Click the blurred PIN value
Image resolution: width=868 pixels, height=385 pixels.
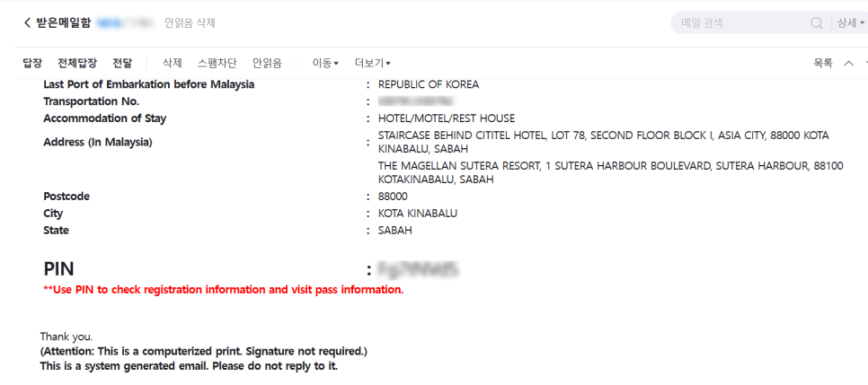(x=418, y=269)
